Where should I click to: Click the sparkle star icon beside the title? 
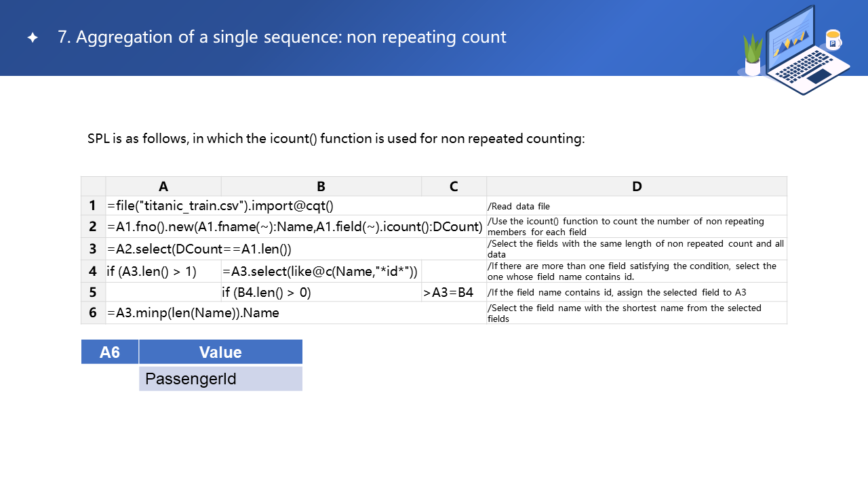coord(33,38)
